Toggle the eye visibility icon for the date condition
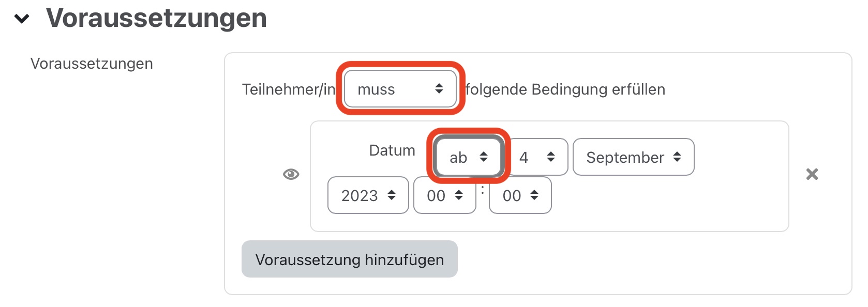This screenshot has height=307, width=868. [x=290, y=175]
